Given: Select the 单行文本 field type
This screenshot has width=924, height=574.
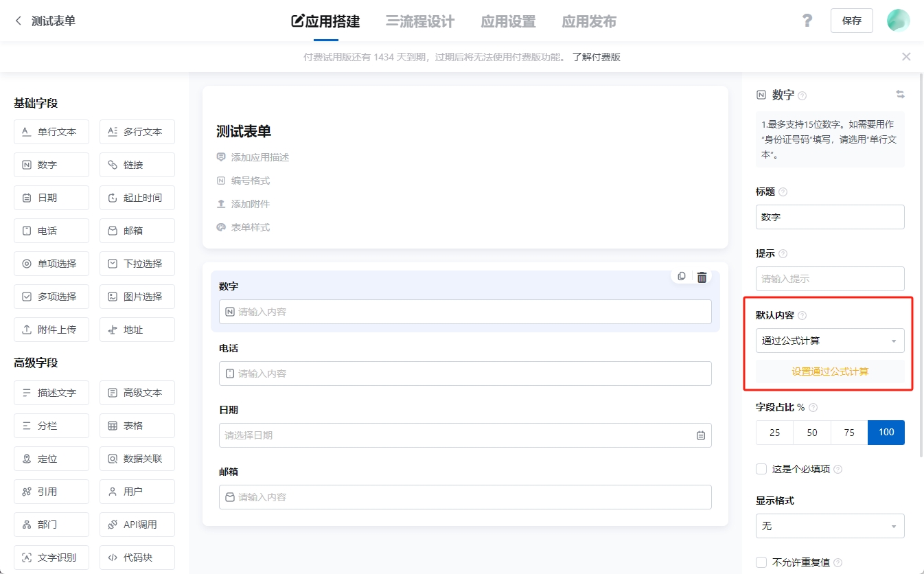Looking at the screenshot, I should [51, 131].
